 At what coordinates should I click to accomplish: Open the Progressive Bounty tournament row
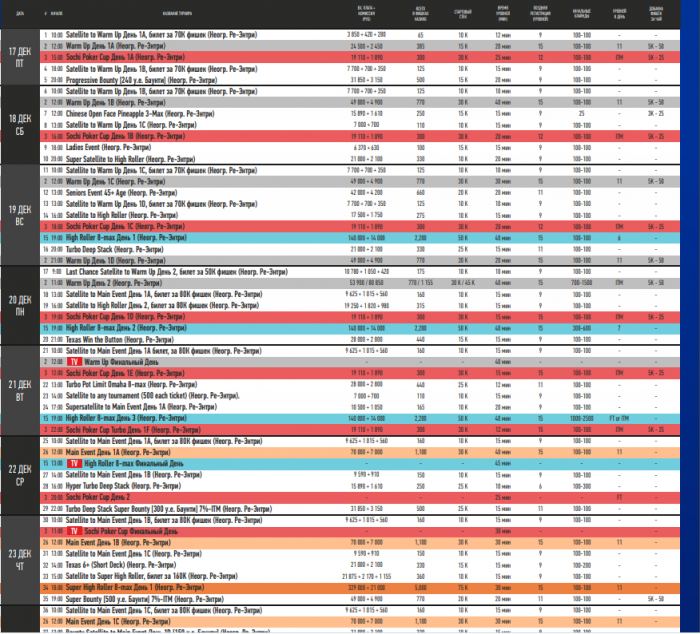360,80
